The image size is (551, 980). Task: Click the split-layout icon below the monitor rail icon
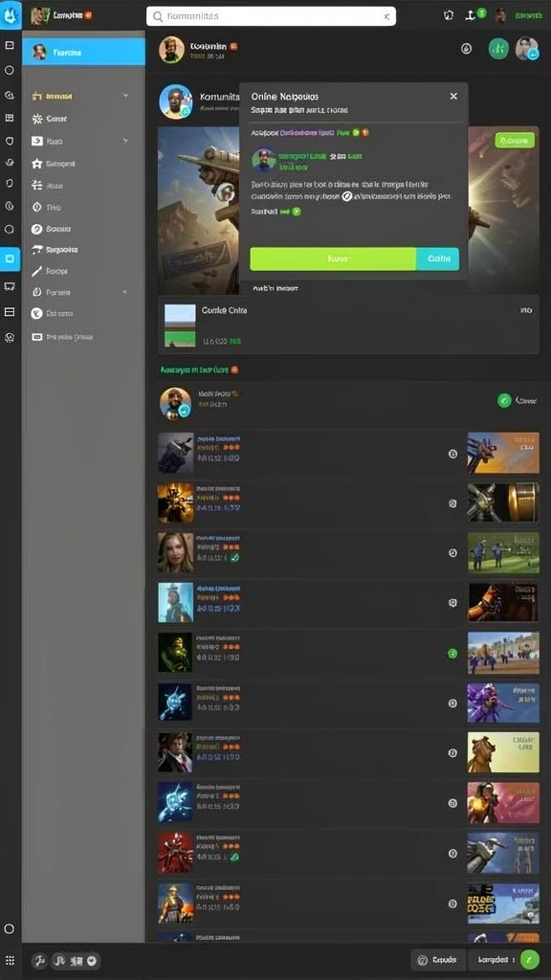pyautogui.click(x=10, y=312)
